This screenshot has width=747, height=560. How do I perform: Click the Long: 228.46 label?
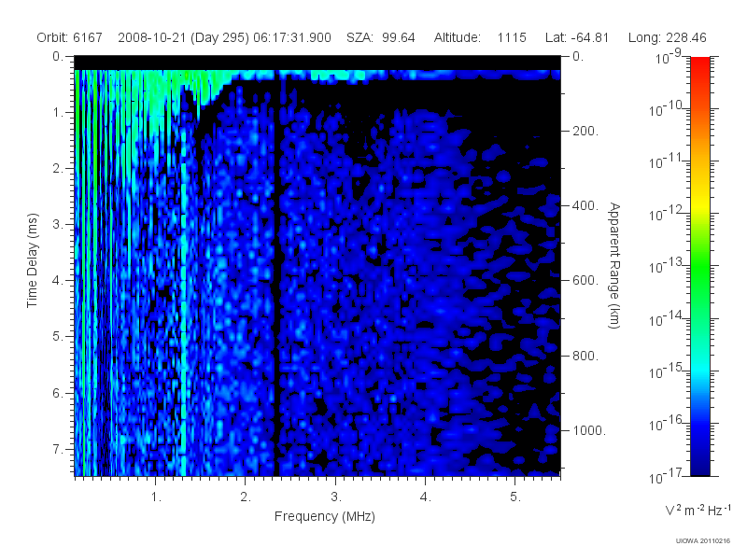667,37
